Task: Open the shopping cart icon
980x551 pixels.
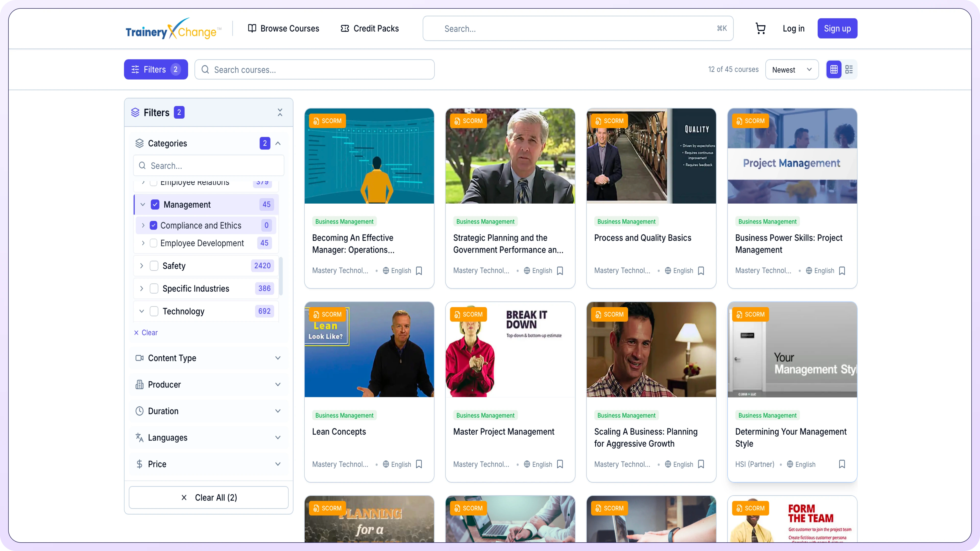Action: [760, 29]
